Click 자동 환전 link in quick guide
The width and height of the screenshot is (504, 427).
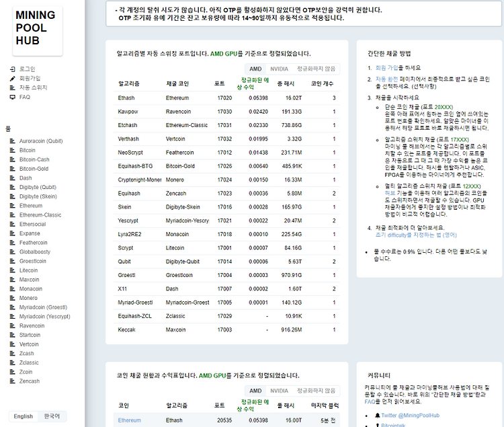pyautogui.click(x=386, y=79)
